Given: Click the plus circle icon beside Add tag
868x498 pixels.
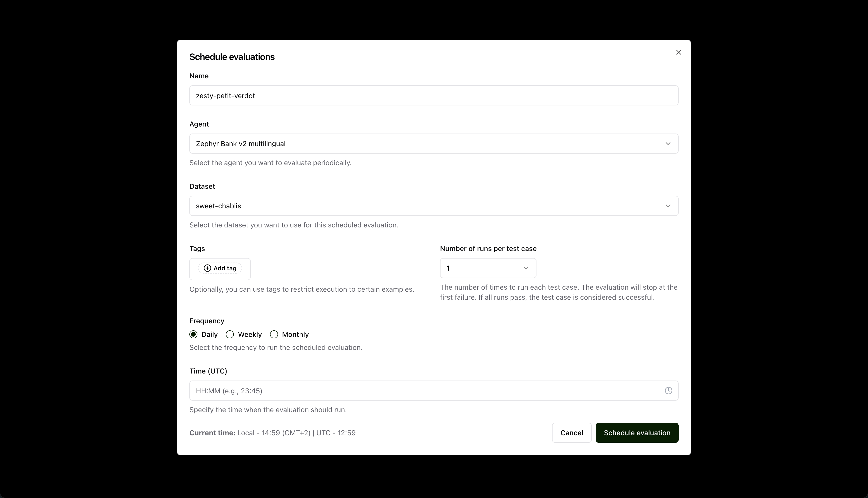Looking at the screenshot, I should [207, 268].
